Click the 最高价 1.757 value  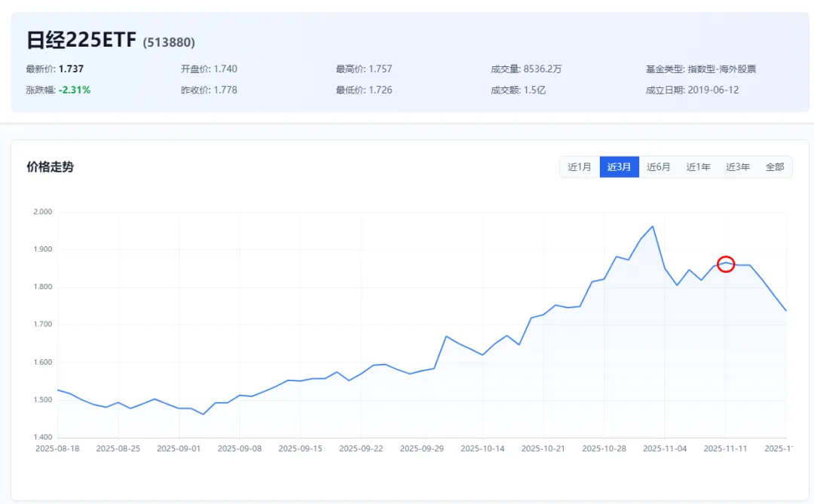point(380,69)
